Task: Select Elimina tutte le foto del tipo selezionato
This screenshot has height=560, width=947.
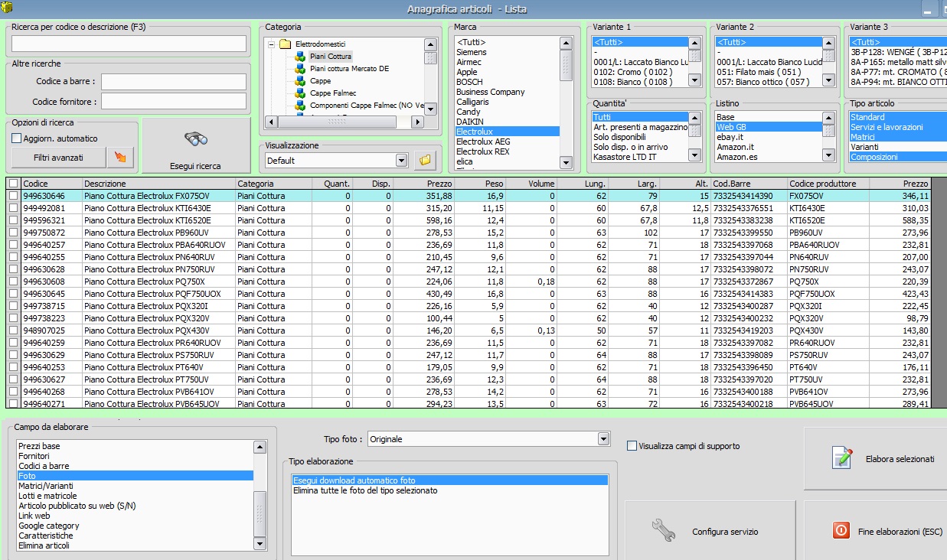Action: pos(365,490)
